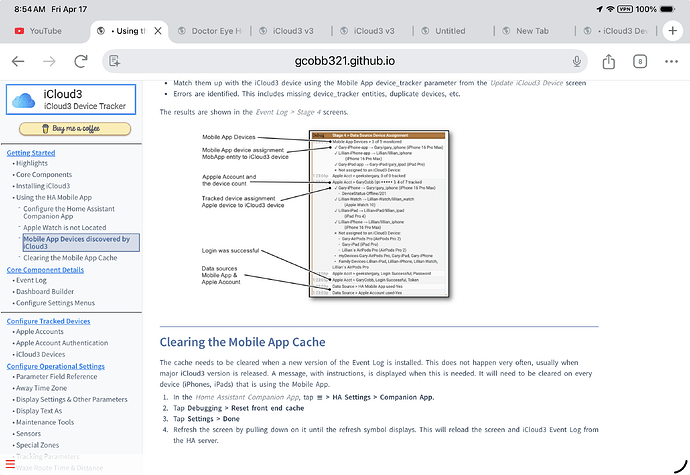Open Configure the Home Assistant Companion App

69,213
